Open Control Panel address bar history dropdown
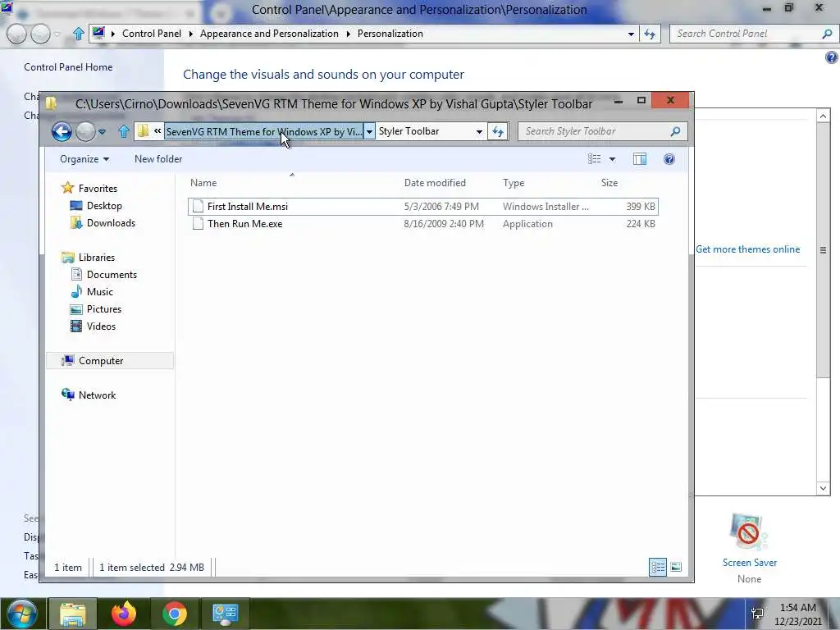Viewport: 840px width, 630px height. 631,34
